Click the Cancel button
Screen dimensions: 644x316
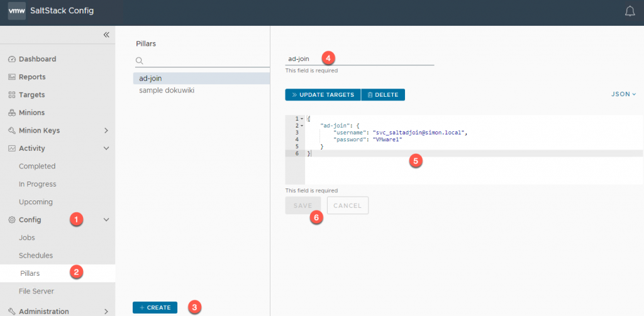pos(347,205)
